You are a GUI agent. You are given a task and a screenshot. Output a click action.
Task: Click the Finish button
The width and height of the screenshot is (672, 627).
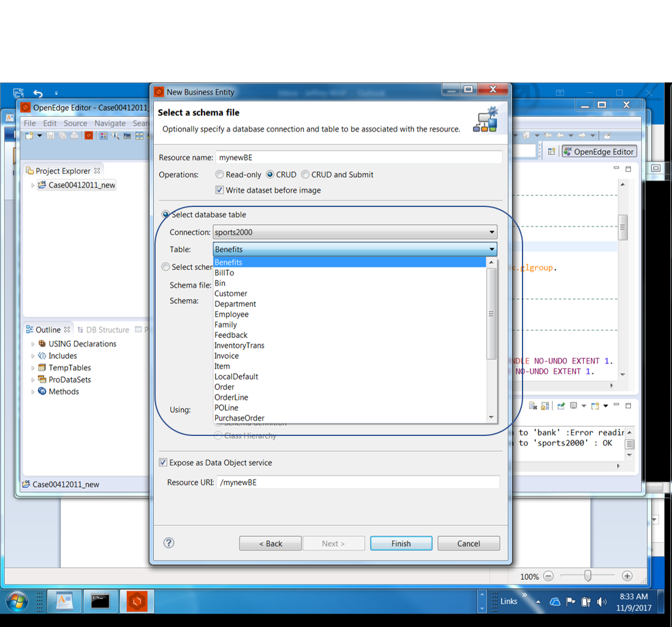pyautogui.click(x=401, y=543)
